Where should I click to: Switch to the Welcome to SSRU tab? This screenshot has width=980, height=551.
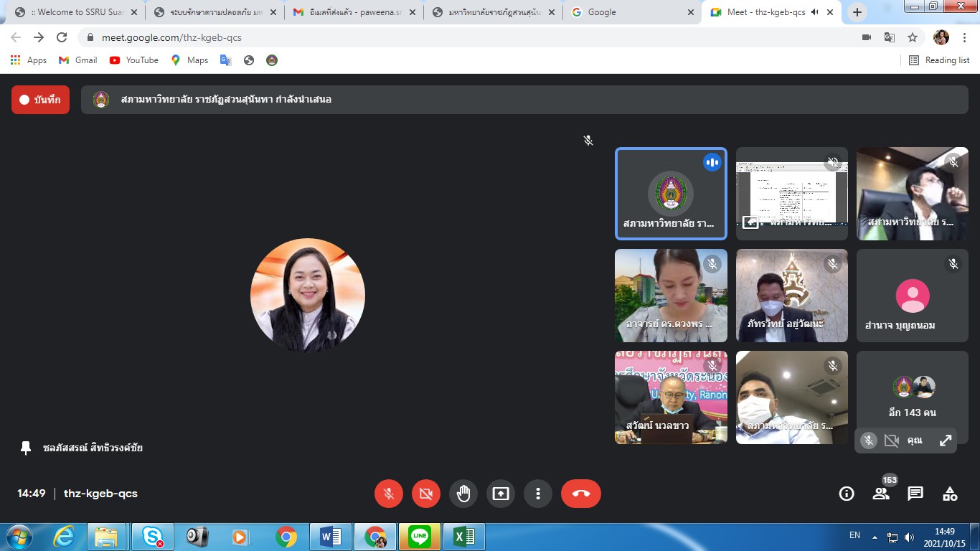click(x=75, y=12)
